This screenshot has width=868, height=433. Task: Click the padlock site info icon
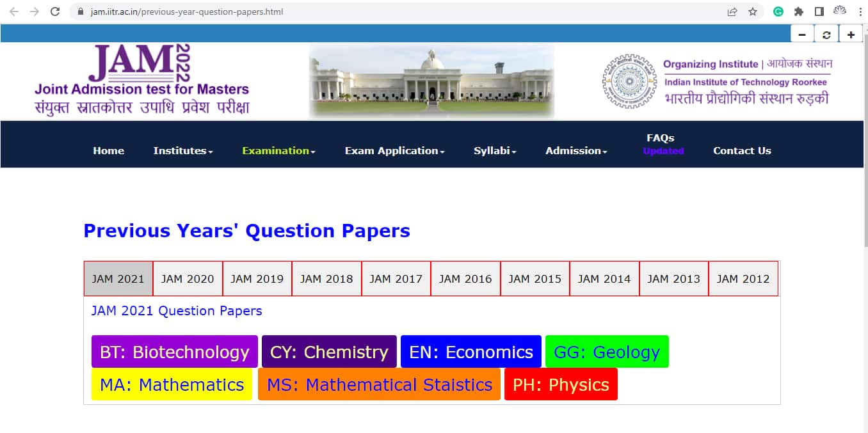click(x=80, y=12)
